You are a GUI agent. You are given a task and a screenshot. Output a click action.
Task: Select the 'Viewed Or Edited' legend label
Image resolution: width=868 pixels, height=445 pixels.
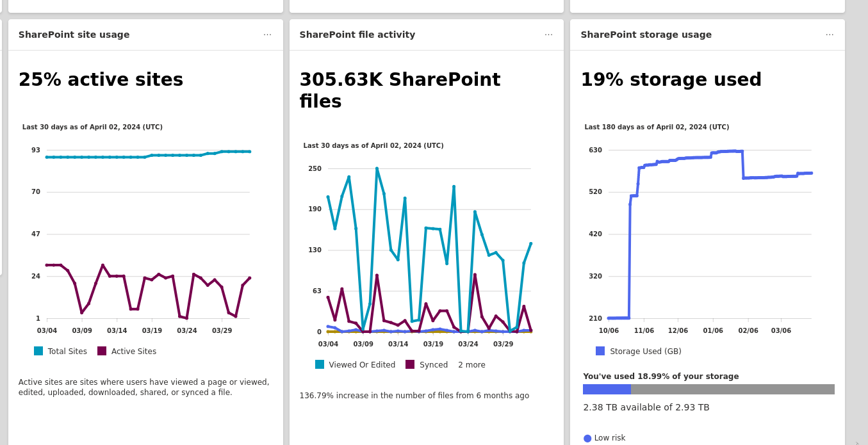(x=362, y=365)
